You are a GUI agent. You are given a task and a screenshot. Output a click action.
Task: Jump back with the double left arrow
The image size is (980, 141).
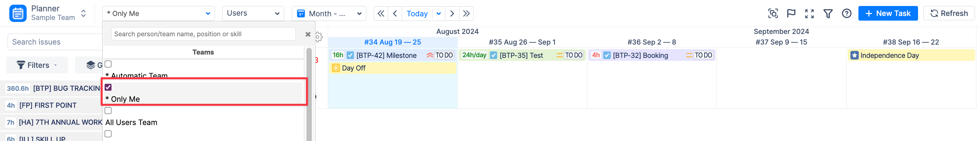(x=380, y=14)
